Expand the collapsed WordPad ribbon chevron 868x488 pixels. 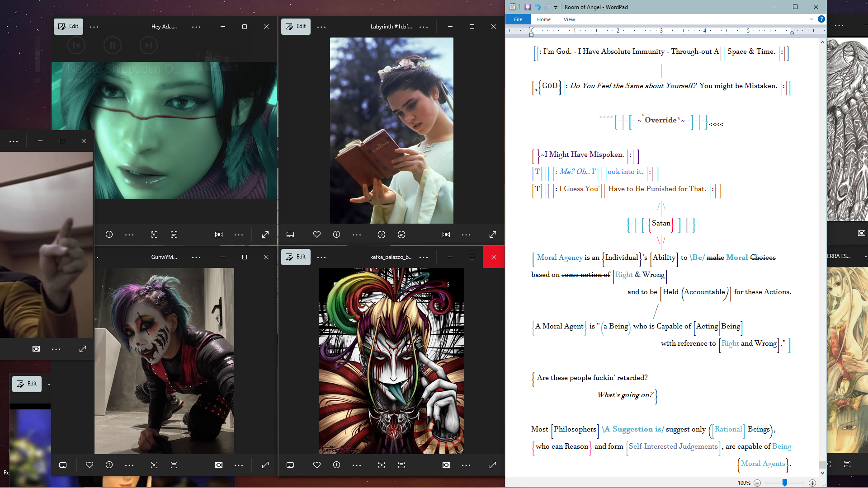point(811,19)
